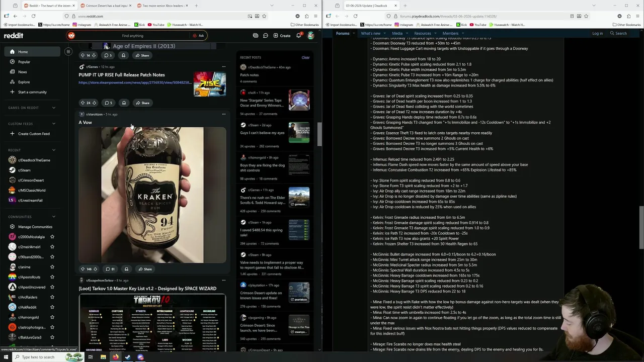Collapse the Recent section in sidebar
This screenshot has height=362, width=644.
[x=54, y=150]
